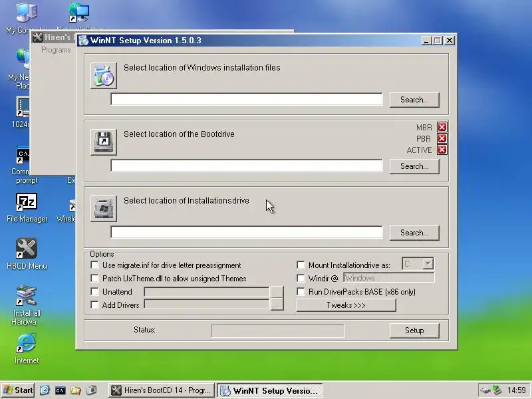Open My Computer desktop icon

pyautogui.click(x=26, y=18)
